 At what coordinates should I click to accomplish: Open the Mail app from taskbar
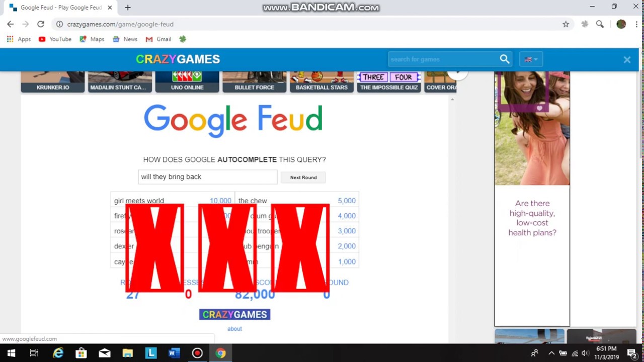(104, 353)
